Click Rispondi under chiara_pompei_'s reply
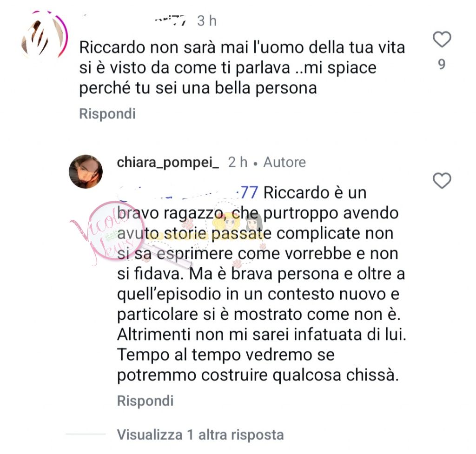 click(145, 401)
